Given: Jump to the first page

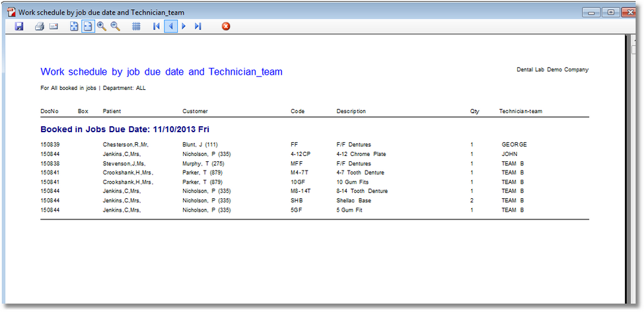Looking at the screenshot, I should point(157,26).
